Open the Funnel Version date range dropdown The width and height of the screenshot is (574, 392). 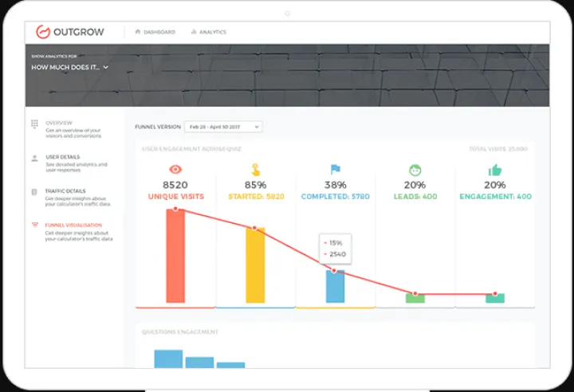pyautogui.click(x=222, y=127)
